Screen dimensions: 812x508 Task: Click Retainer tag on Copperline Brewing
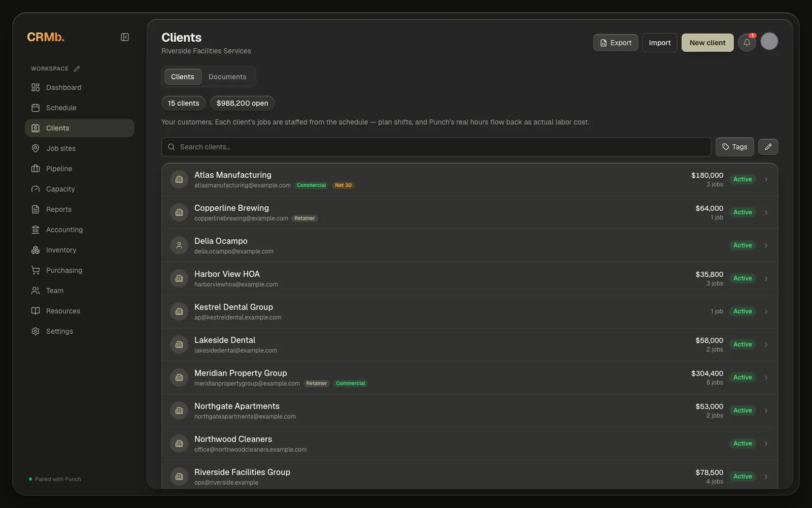click(304, 218)
